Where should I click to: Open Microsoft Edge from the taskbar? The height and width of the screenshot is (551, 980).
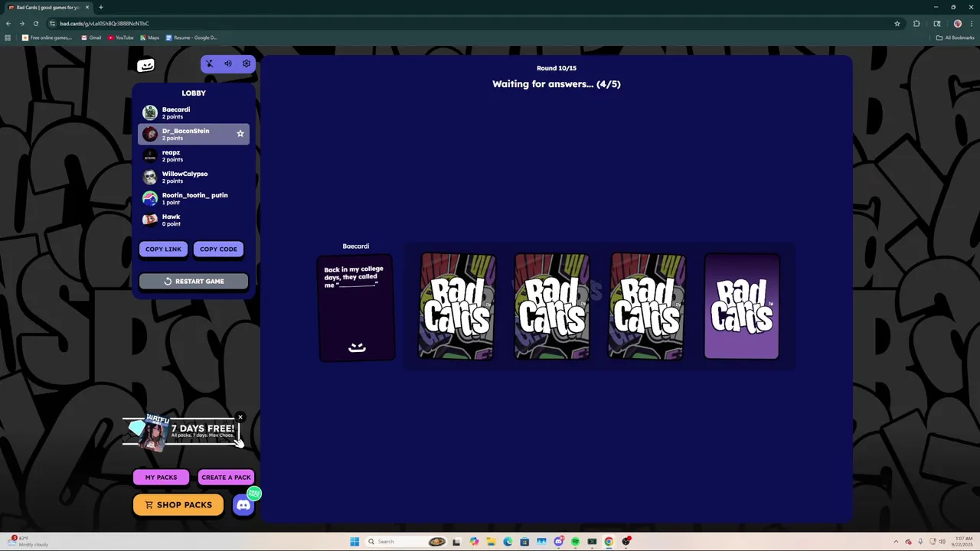508,542
